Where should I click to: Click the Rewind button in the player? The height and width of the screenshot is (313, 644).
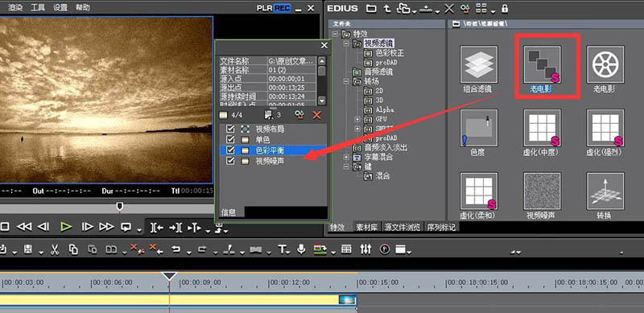pyautogui.click(x=24, y=227)
